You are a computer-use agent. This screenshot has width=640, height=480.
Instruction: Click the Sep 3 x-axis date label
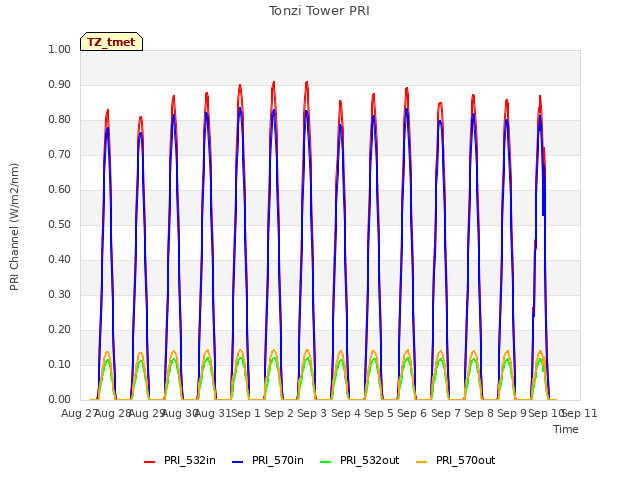312,413
